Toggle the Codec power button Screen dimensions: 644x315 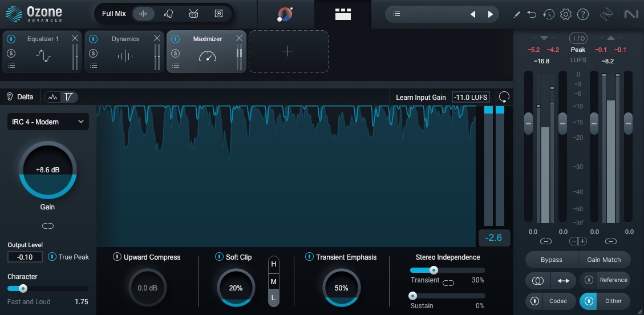[x=534, y=301]
